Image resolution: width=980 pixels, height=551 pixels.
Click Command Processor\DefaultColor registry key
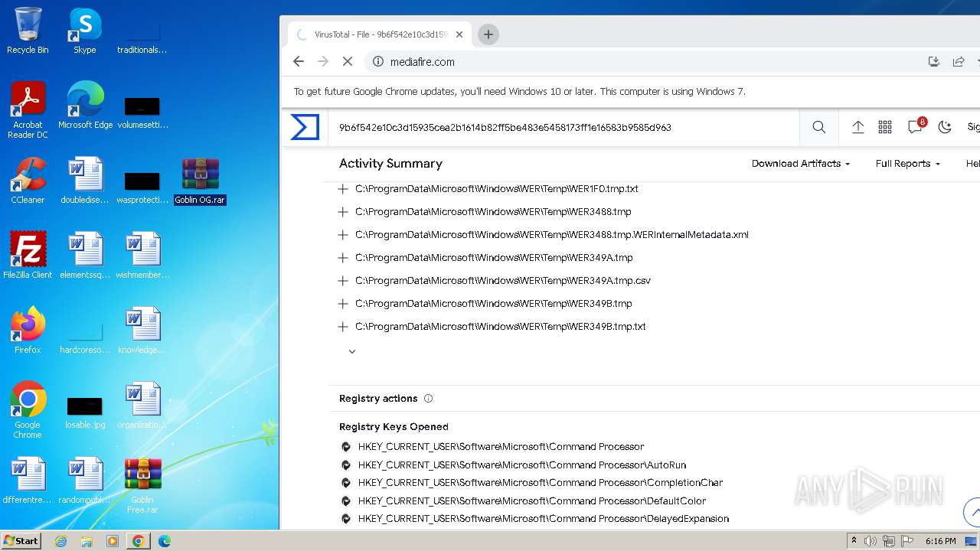coord(532,500)
